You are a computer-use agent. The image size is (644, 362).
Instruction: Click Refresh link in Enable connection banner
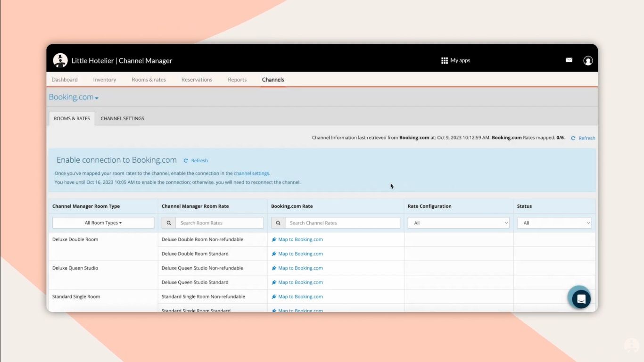click(199, 160)
